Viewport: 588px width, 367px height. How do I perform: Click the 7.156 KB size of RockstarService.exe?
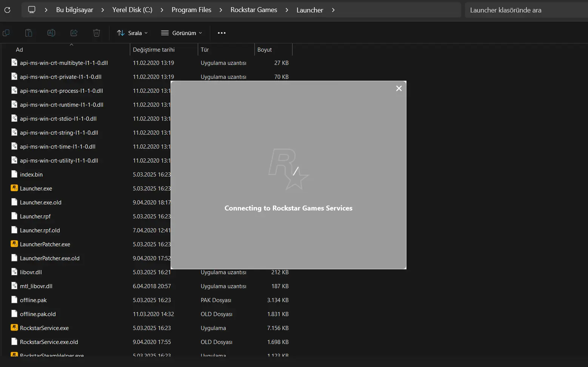click(x=278, y=328)
